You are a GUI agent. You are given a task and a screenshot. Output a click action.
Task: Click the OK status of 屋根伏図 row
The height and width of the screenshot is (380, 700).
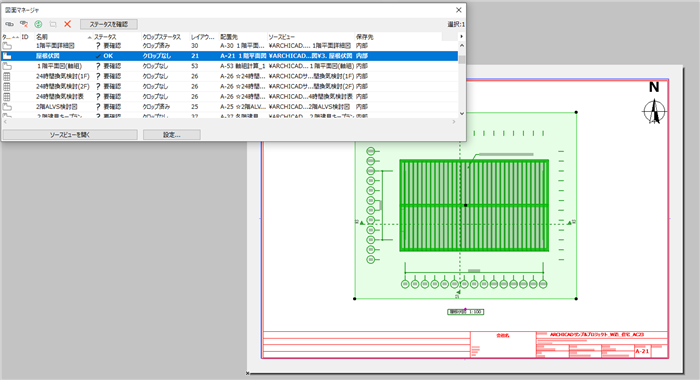pos(105,56)
